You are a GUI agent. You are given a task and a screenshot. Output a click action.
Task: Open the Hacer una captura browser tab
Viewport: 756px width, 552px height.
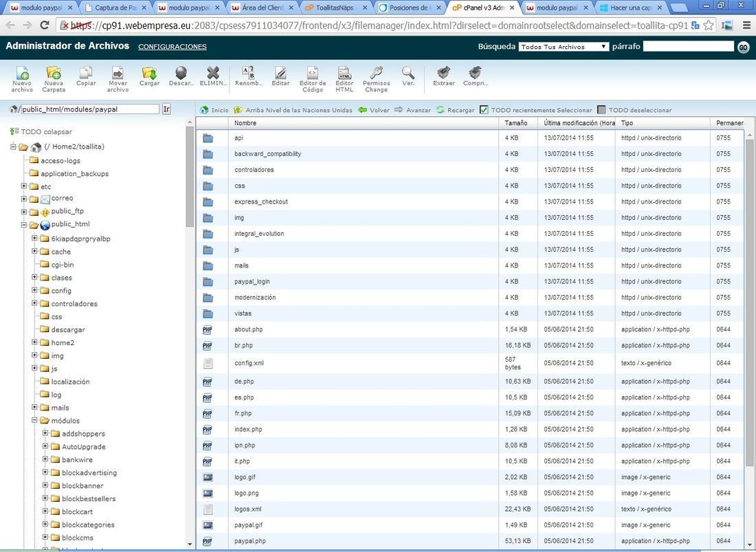630,8
